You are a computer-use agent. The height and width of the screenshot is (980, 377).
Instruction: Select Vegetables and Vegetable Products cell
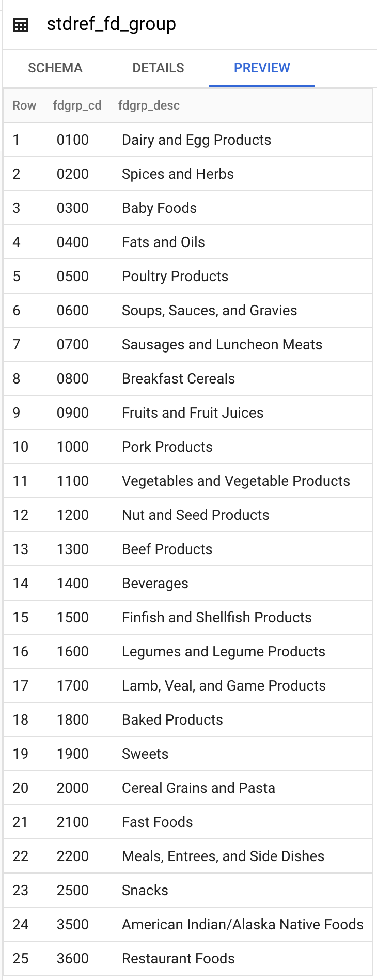(236, 481)
